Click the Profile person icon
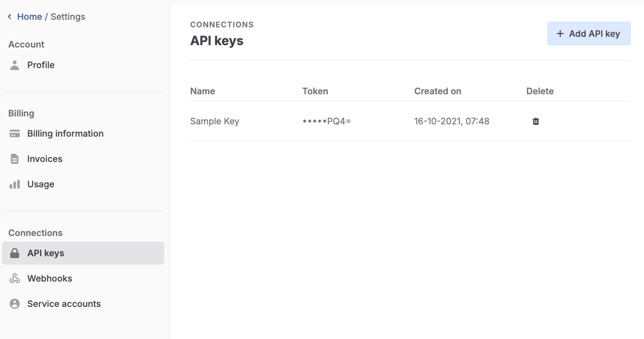This screenshot has width=644, height=339. tap(15, 65)
